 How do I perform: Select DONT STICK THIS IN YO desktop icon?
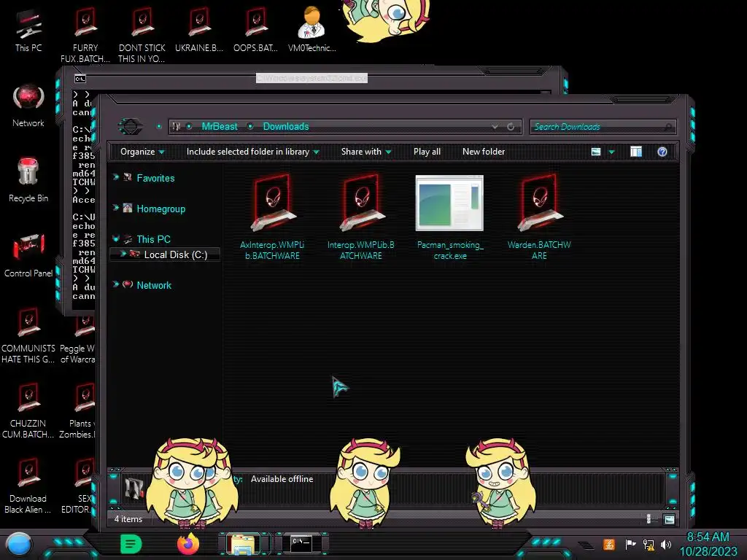[142, 36]
